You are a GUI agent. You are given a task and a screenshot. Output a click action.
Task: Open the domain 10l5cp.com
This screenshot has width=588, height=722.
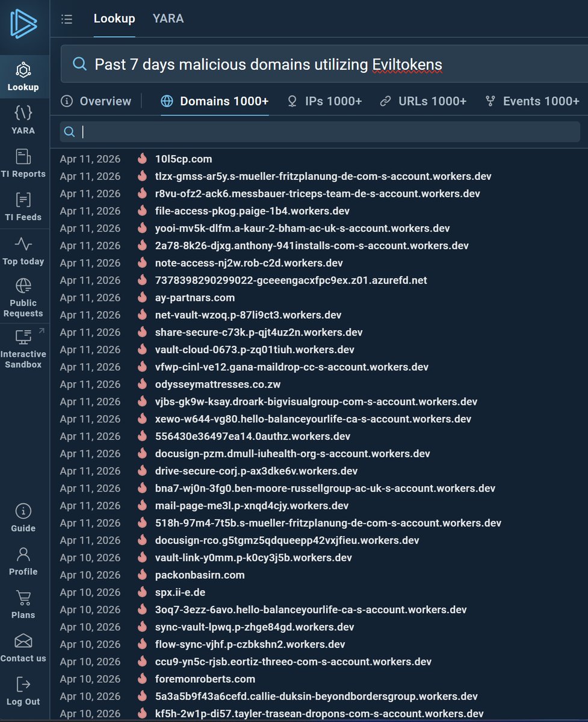[184, 159]
